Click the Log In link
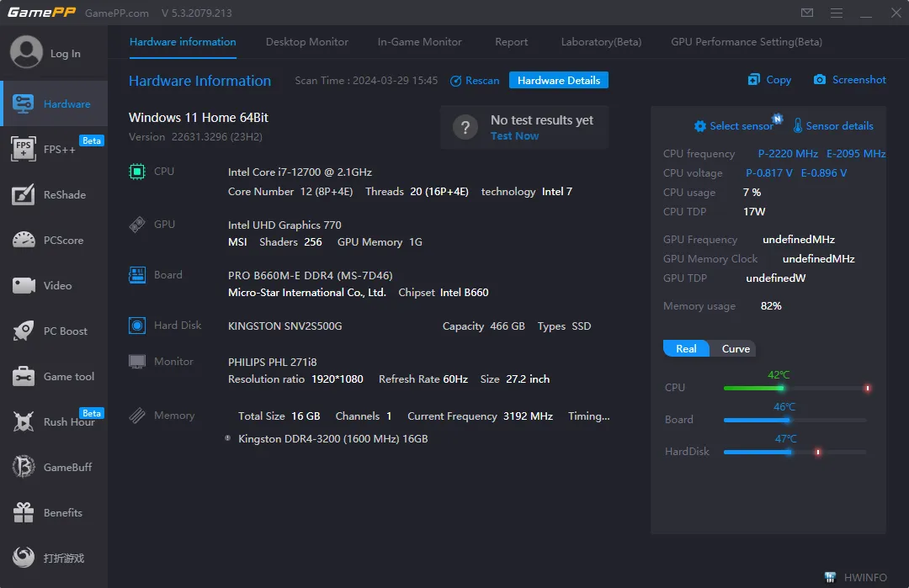The image size is (909, 588). coord(66,53)
